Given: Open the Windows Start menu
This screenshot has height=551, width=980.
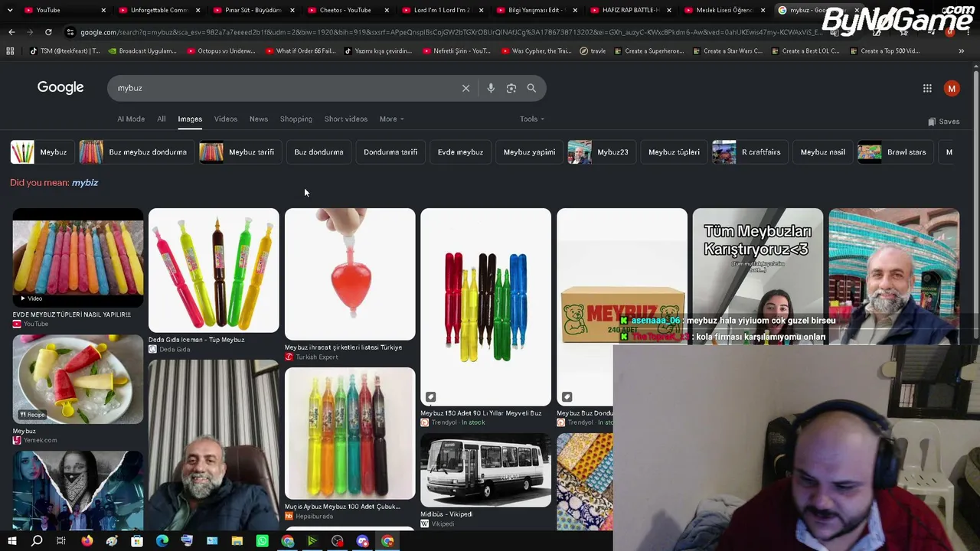Looking at the screenshot, I should (x=11, y=541).
